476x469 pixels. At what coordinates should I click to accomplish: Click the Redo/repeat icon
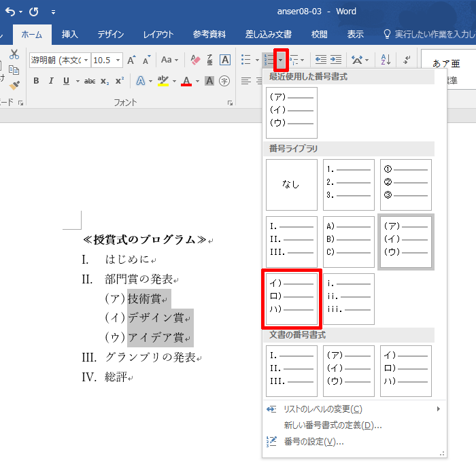[x=34, y=12]
